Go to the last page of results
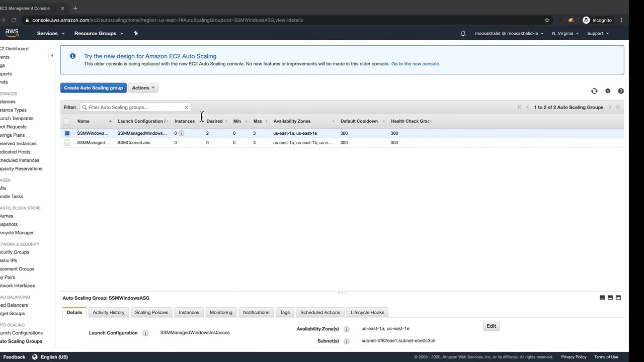644x362 pixels. point(618,107)
